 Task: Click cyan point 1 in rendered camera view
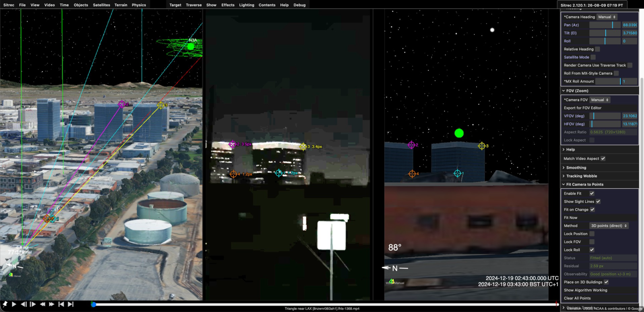[x=458, y=174]
